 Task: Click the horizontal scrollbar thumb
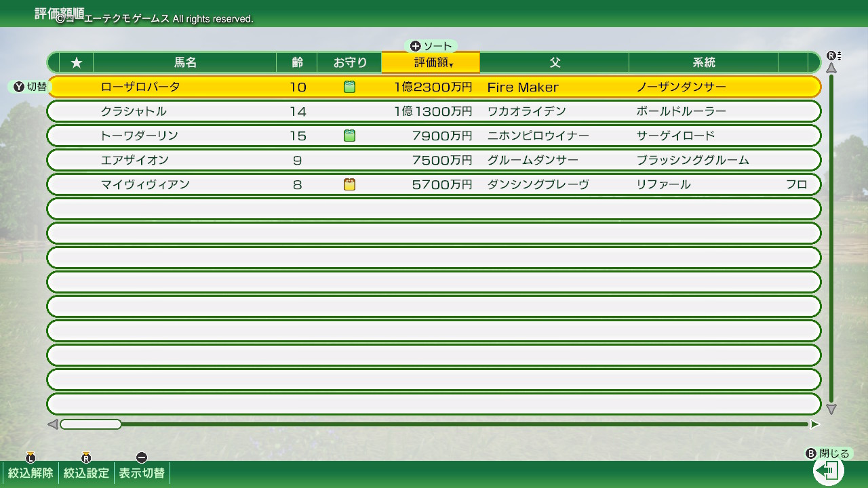[x=91, y=424]
